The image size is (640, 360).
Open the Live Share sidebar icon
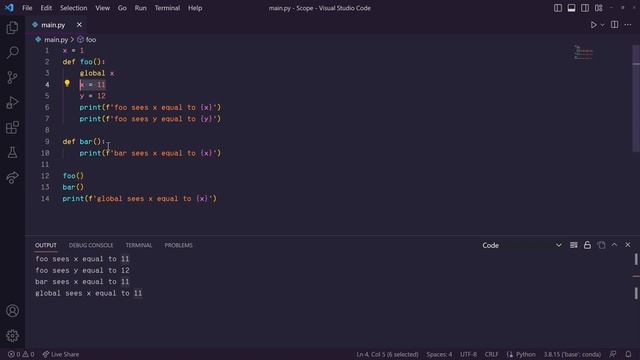pos(12,177)
